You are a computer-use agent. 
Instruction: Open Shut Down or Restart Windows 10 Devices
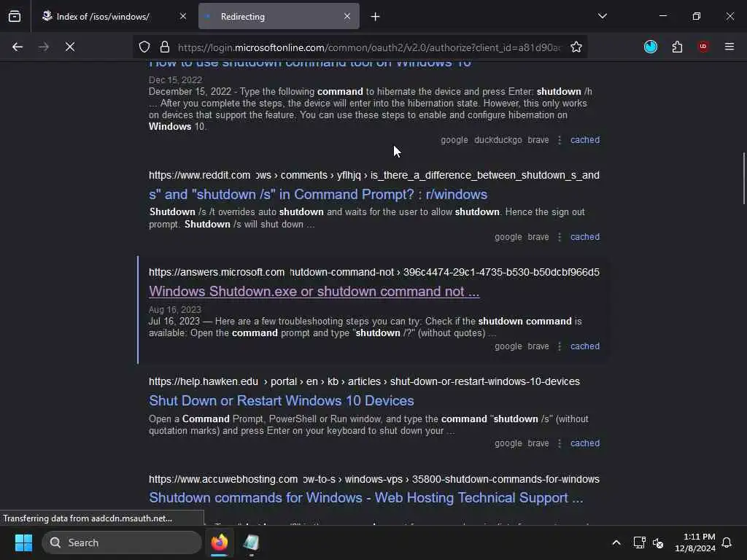tap(281, 401)
